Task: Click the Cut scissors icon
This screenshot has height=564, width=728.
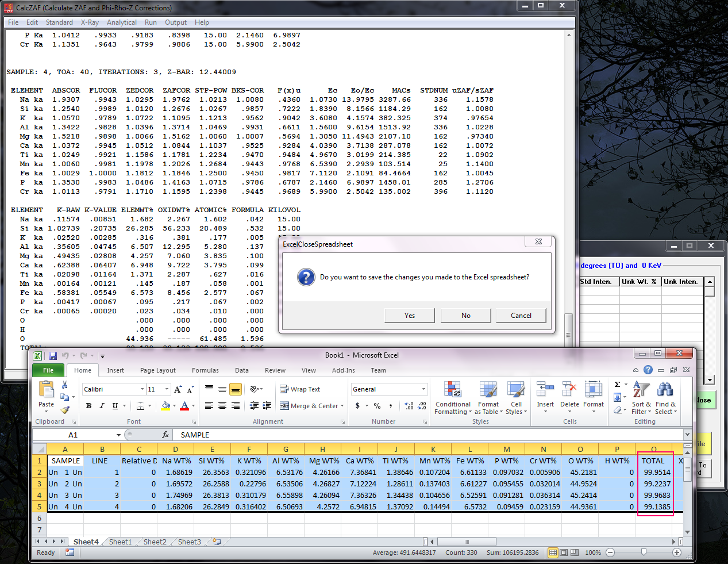Action: coord(65,385)
